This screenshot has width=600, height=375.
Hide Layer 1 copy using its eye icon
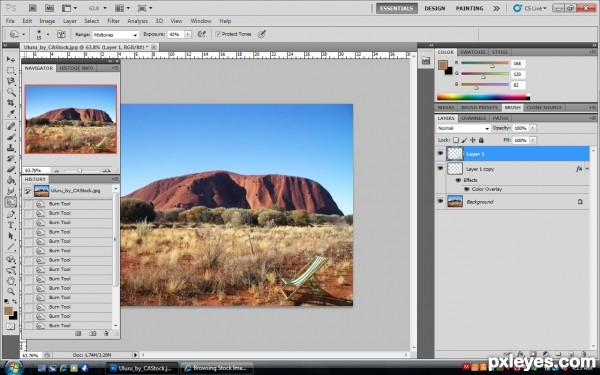click(x=440, y=168)
